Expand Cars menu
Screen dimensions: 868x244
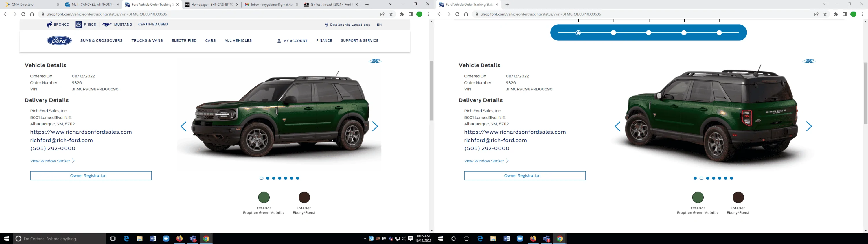tap(211, 41)
